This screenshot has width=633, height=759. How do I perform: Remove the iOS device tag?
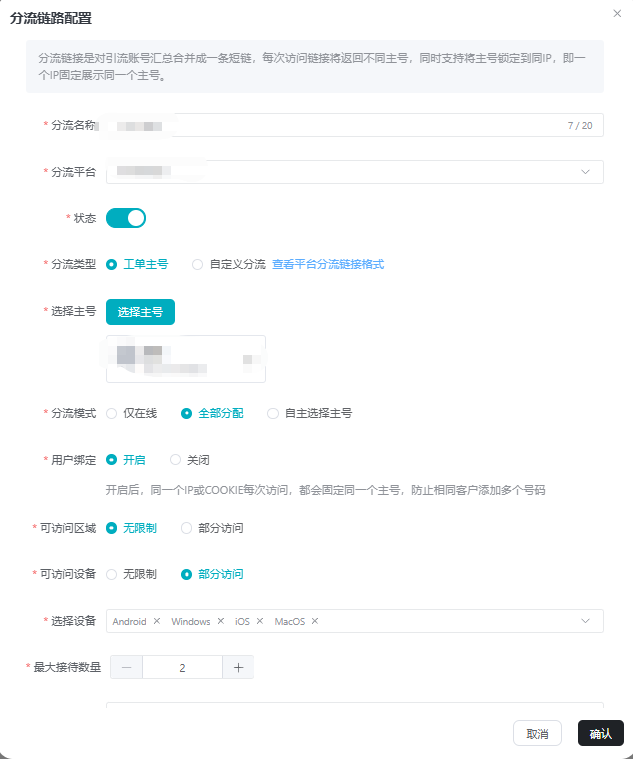coord(260,621)
